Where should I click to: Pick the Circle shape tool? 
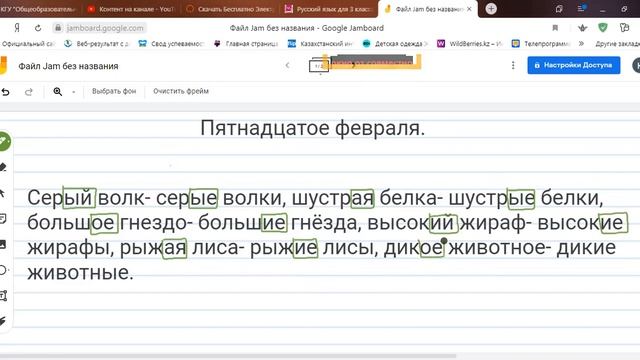(3, 270)
